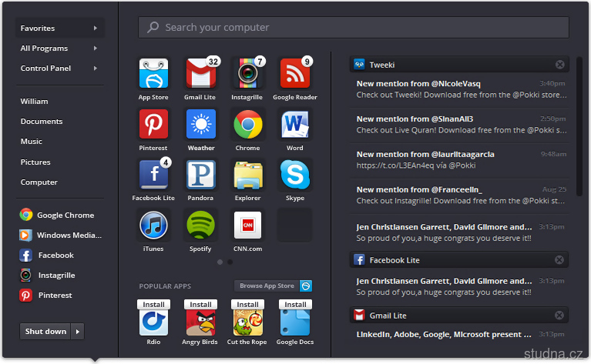Select the first app grid page dot
591x364 pixels.
[220, 262]
